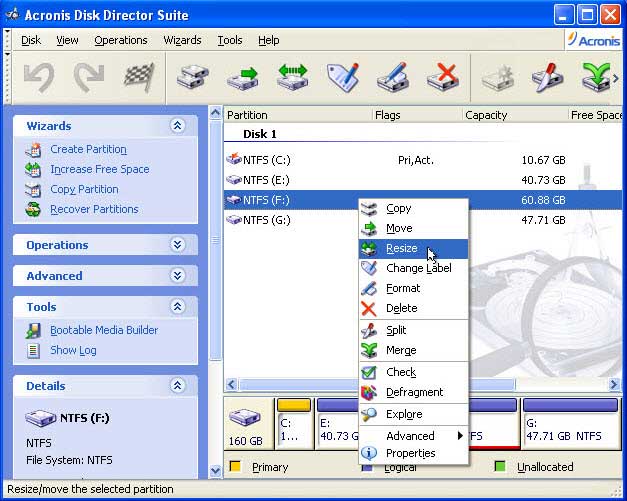Image resolution: width=627 pixels, height=501 pixels.
Task: Click the Partition column header
Action: [x=298, y=116]
